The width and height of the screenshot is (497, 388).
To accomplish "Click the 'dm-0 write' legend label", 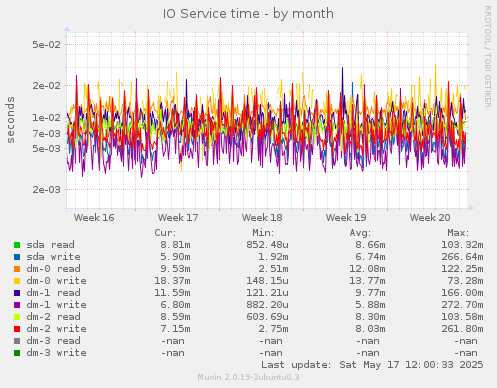I will tap(56, 281).
